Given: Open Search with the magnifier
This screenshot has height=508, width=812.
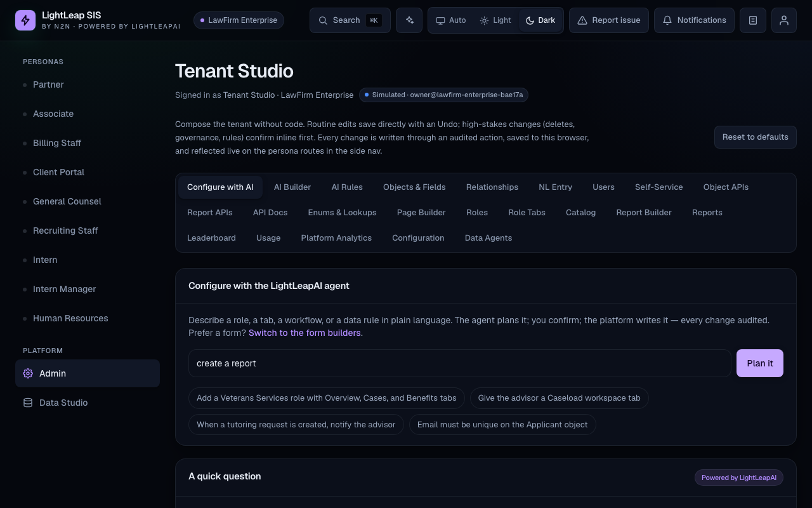Looking at the screenshot, I should (x=350, y=20).
